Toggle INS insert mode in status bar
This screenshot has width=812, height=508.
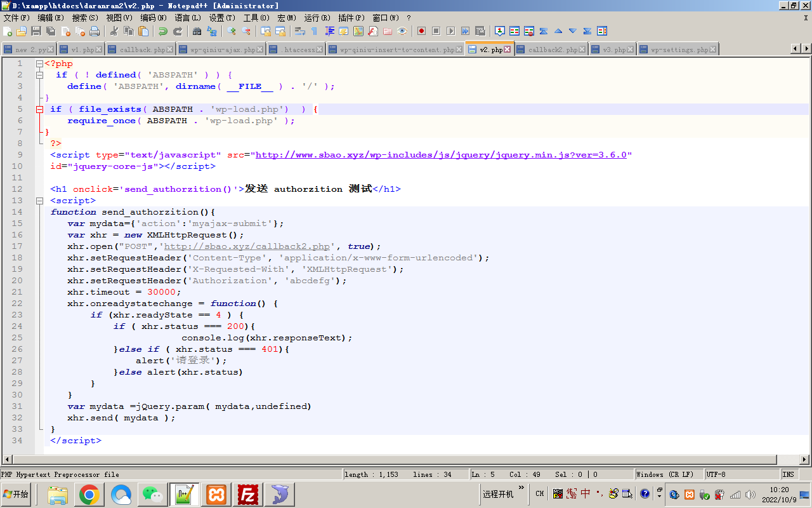coord(788,474)
